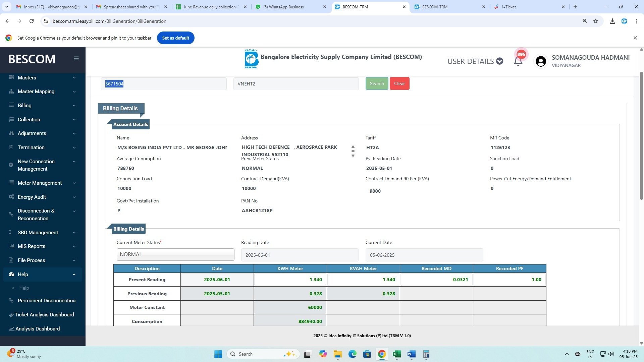The height and width of the screenshot is (362, 644).
Task: Open the Chrome downloads icon
Action: point(612,21)
